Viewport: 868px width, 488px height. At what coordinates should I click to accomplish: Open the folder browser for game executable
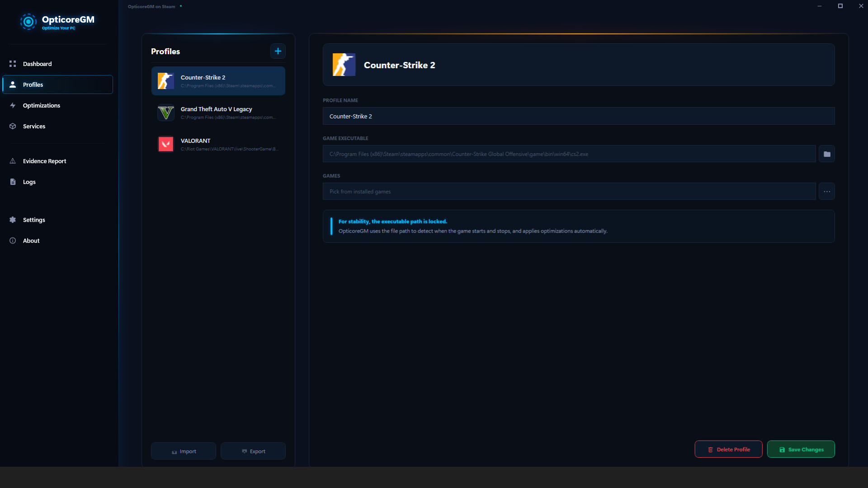point(827,154)
